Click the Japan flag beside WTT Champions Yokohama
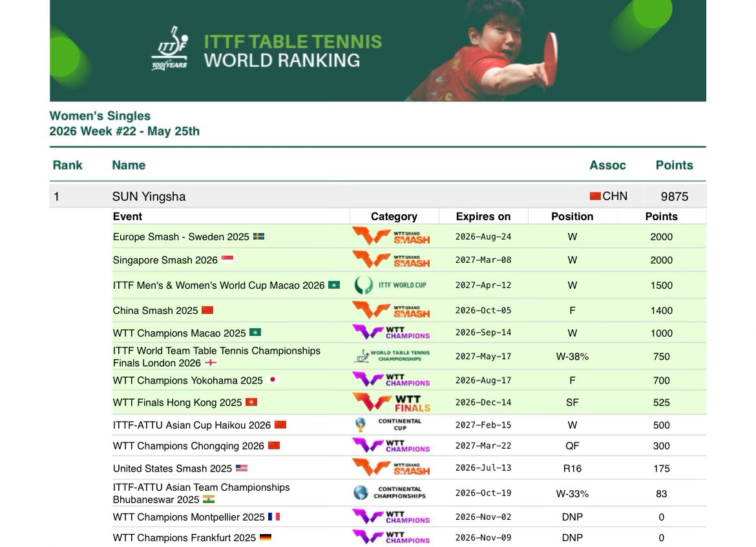 (x=273, y=380)
